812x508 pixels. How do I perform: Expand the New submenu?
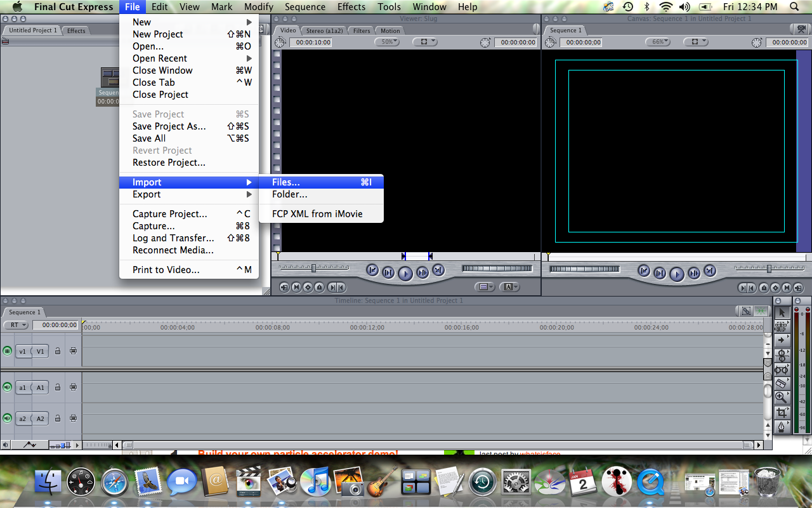[x=189, y=22]
